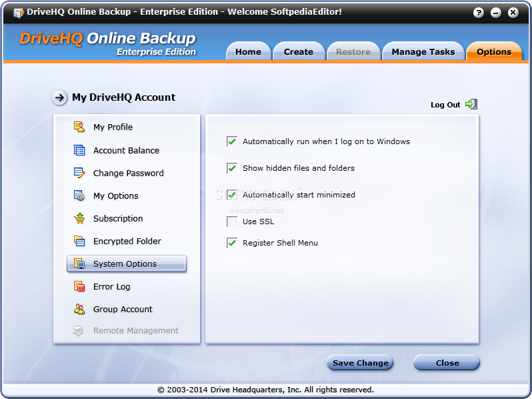Viewport: 532px width, 399px height.
Task: Click Remote Management label
Action: coord(136,331)
